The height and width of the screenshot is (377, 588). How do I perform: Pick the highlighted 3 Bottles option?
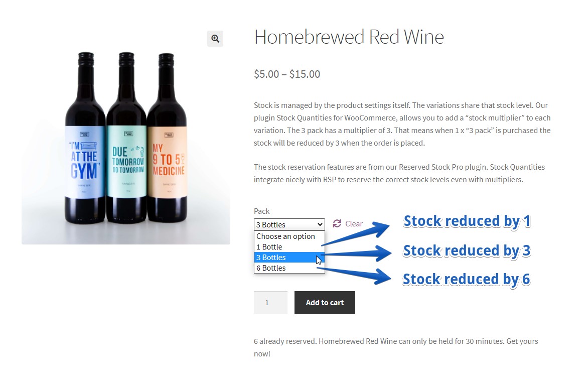tap(271, 258)
